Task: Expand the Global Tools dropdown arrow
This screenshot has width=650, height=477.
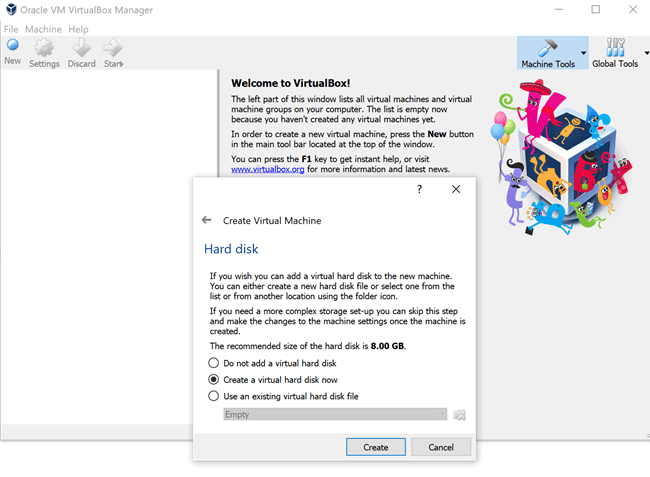Action: (646, 53)
